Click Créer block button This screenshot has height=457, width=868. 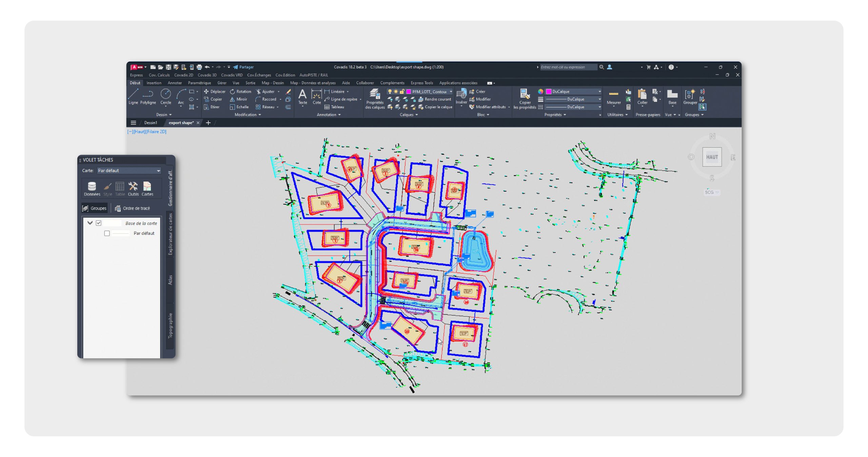point(477,92)
